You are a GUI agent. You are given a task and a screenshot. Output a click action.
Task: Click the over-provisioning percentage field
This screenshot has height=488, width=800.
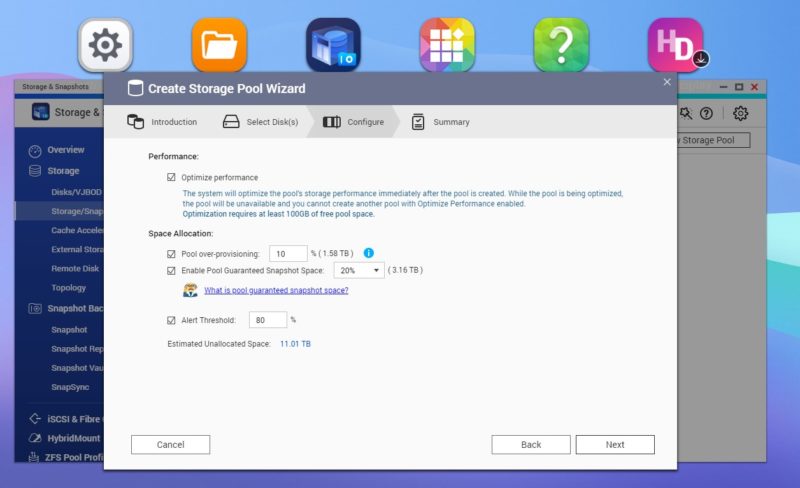[x=288, y=254]
